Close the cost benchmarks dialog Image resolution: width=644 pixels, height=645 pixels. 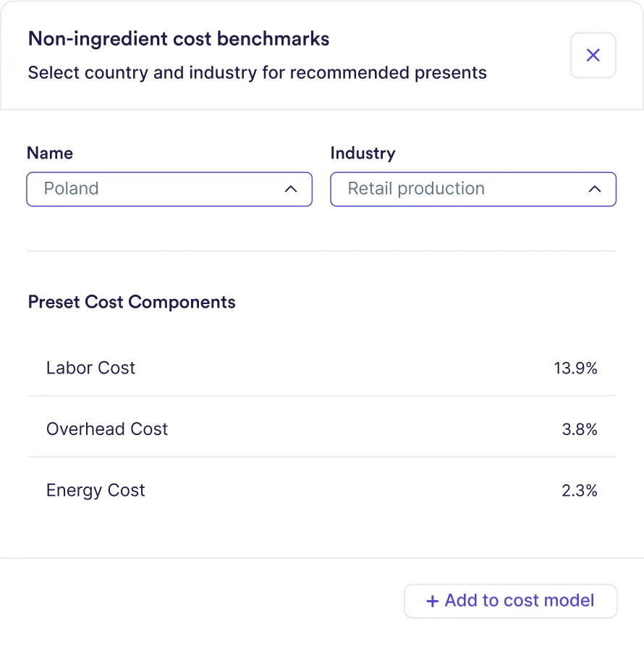[x=593, y=55]
